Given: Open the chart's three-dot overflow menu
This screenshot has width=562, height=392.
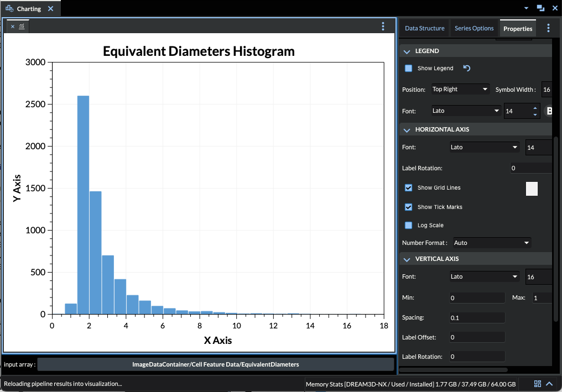Looking at the screenshot, I should (x=383, y=26).
